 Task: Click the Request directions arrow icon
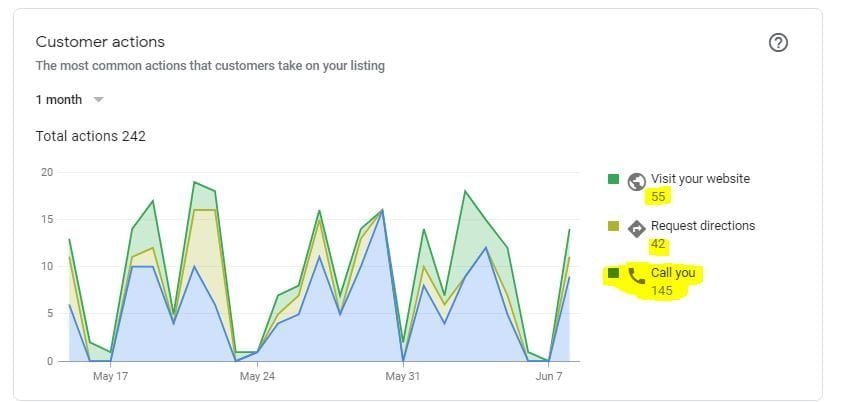pyautogui.click(x=636, y=228)
